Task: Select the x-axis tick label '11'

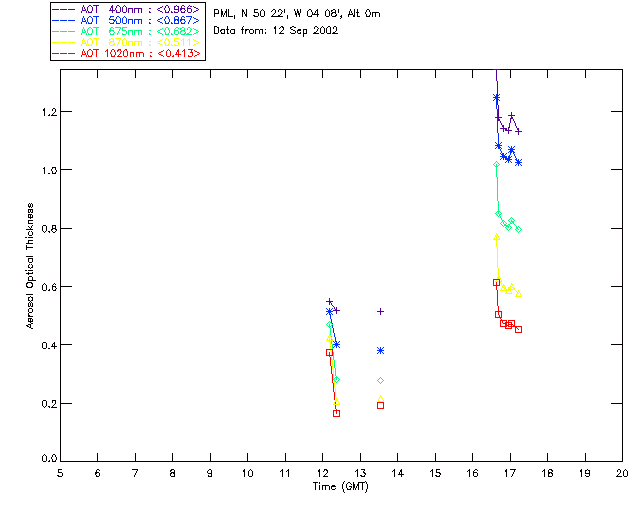Action: click(x=285, y=474)
